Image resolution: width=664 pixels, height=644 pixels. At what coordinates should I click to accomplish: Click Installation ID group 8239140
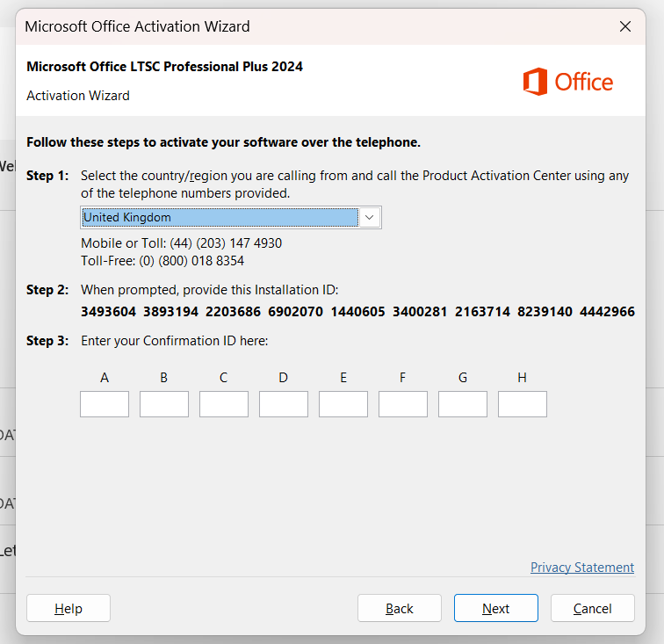(545, 312)
